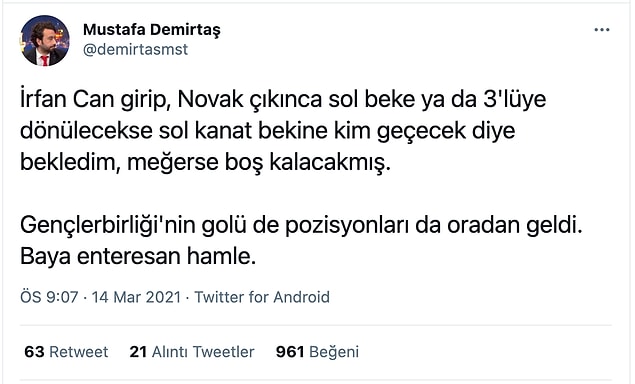The image size is (635, 384).
Task: View the Retweet label list
Action: [x=79, y=352]
